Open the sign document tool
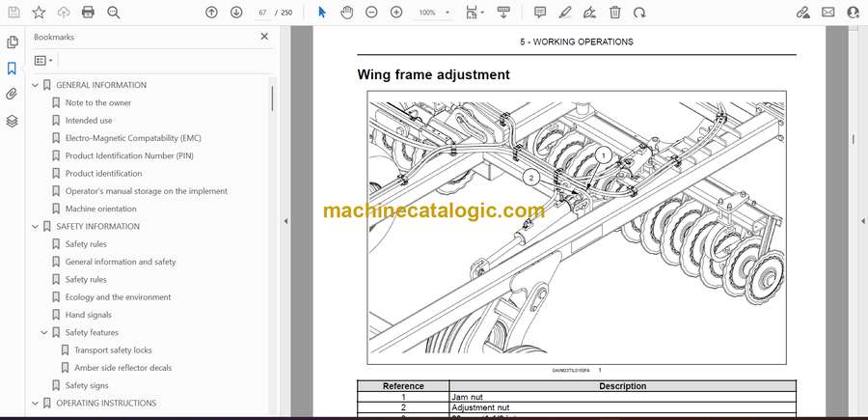The width and height of the screenshot is (868, 420). coord(590,13)
